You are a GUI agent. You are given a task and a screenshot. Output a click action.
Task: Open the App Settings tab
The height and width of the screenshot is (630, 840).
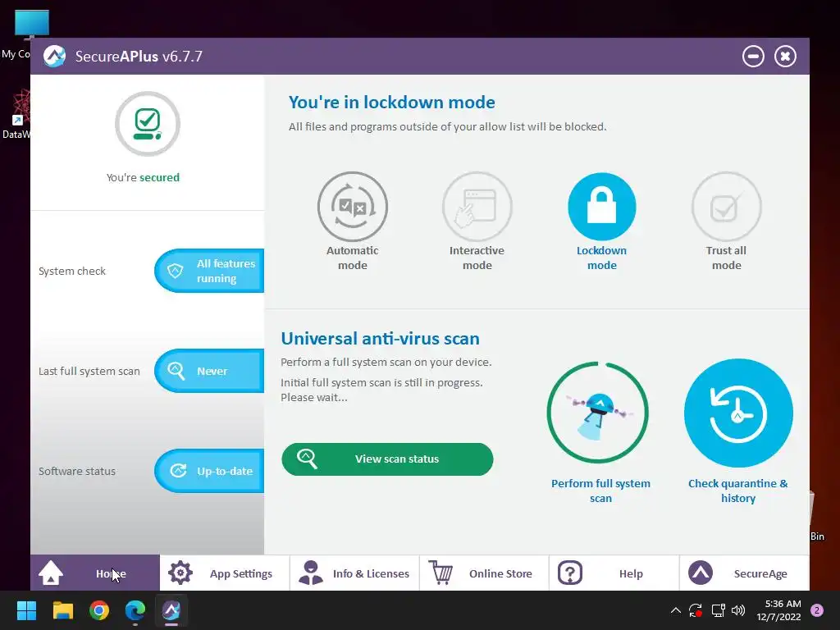225,573
